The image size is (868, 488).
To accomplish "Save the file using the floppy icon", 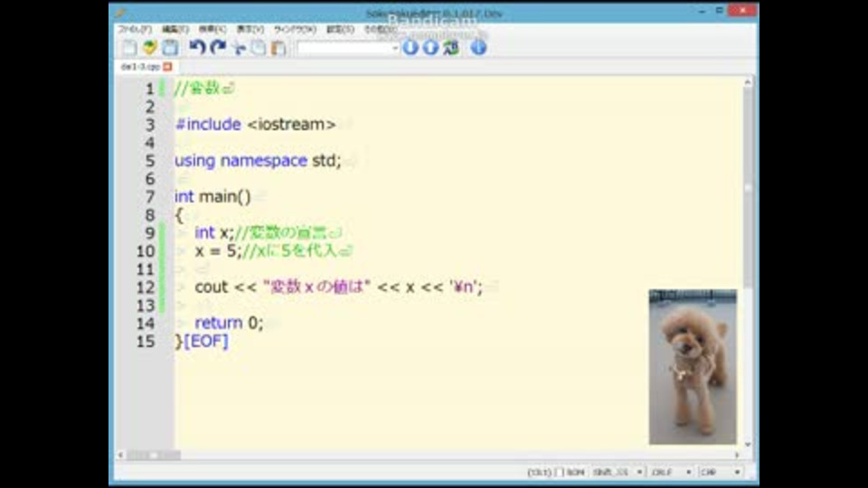I will coord(171,48).
